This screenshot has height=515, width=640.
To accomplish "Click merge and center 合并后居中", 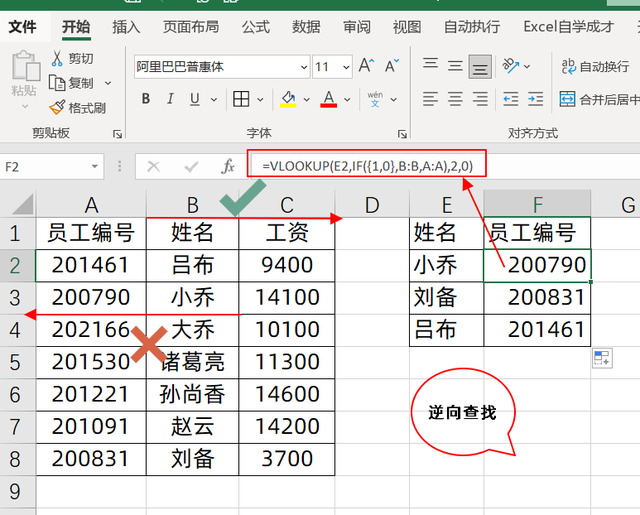I will [599, 99].
